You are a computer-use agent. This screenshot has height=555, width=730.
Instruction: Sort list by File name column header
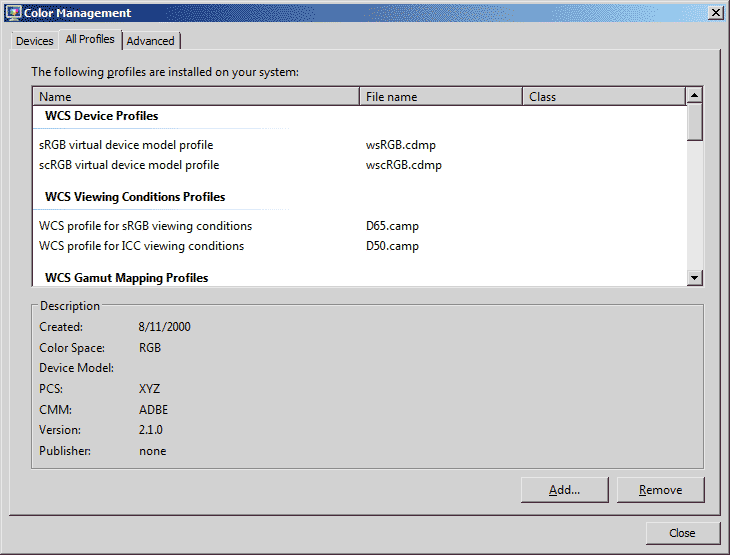441,96
